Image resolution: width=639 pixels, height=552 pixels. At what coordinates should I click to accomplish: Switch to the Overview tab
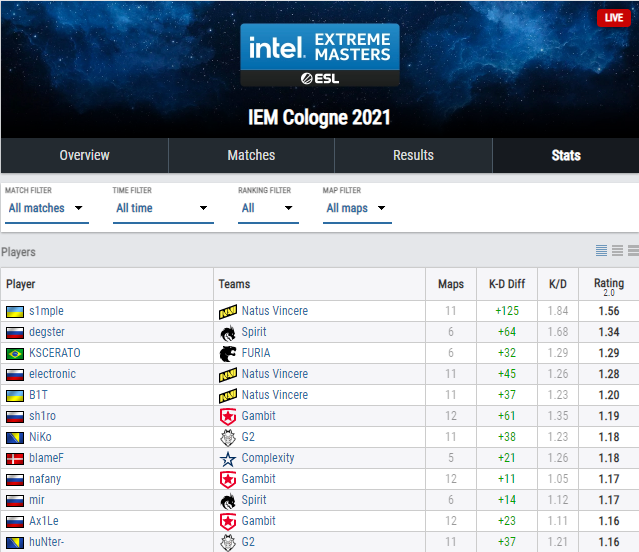(x=84, y=155)
